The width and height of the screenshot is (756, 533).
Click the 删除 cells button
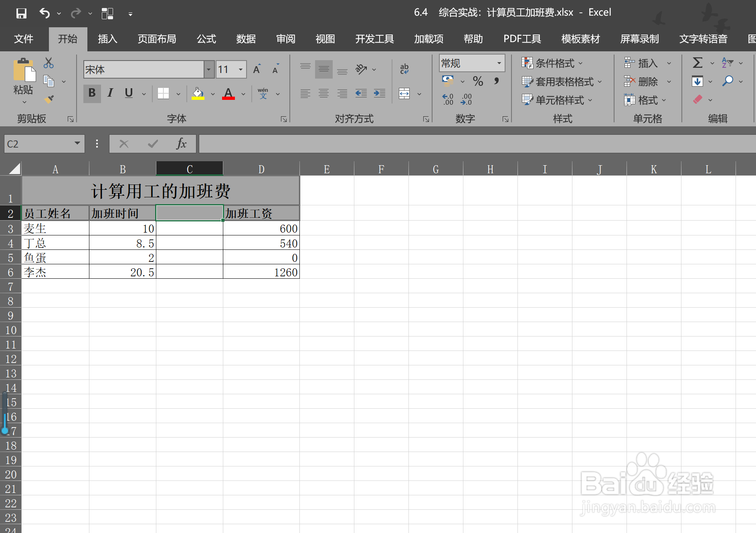tap(641, 81)
